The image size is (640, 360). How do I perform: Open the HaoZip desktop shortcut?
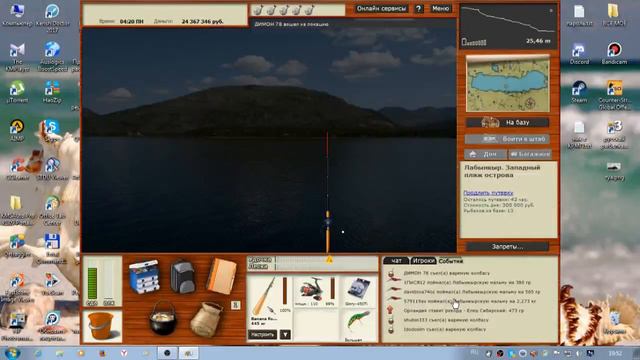pyautogui.click(x=52, y=91)
